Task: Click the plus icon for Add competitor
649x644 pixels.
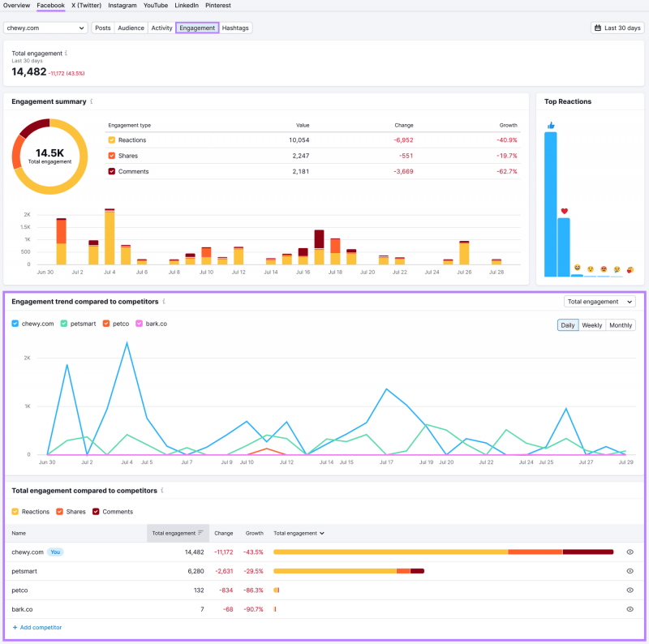Action: pos(15,628)
